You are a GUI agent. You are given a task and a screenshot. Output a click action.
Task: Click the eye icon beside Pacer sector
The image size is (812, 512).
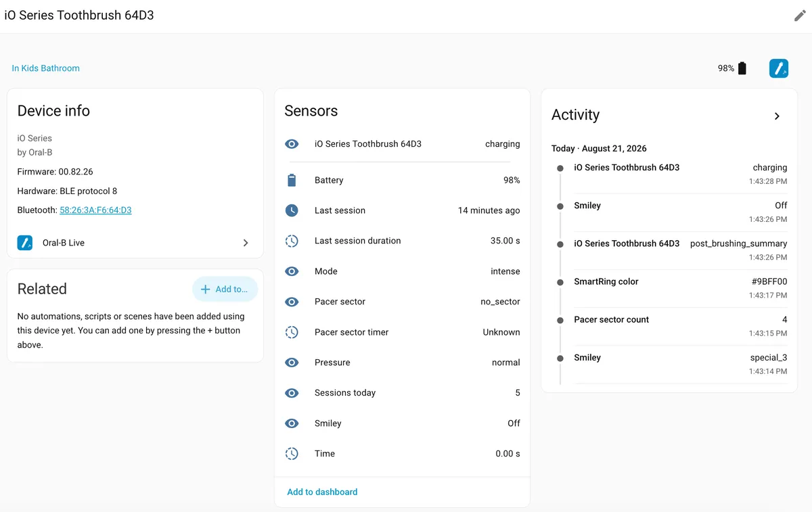pos(292,302)
